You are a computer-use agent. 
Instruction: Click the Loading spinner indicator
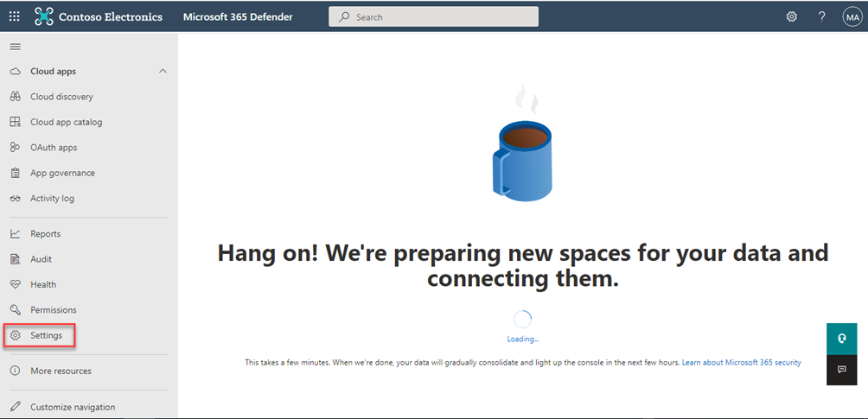(x=522, y=320)
